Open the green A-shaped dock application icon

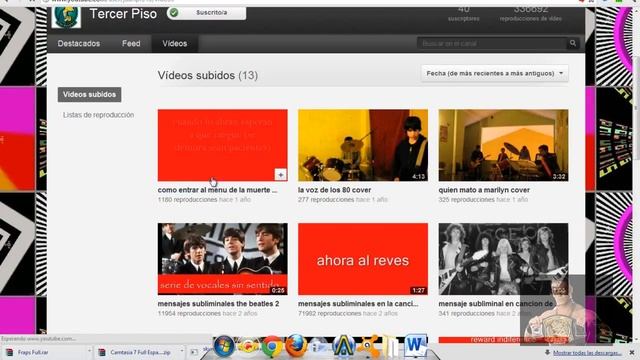(344, 346)
